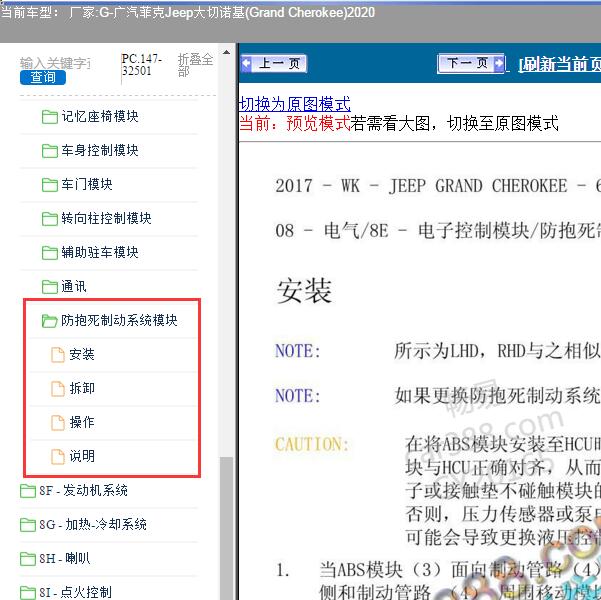601x600 pixels.
Task: Click the 说明 document page icon
Action: (58, 457)
